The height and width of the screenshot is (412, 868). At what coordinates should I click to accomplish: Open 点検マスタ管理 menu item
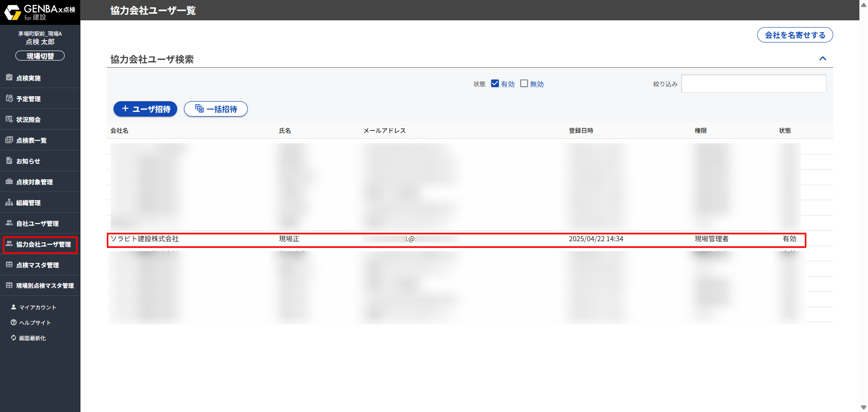(38, 265)
